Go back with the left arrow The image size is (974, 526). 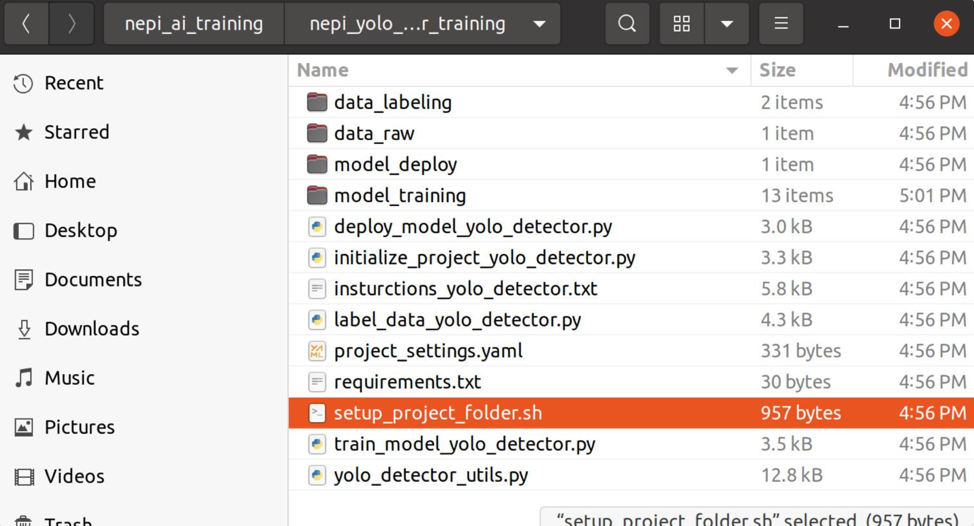(x=27, y=24)
